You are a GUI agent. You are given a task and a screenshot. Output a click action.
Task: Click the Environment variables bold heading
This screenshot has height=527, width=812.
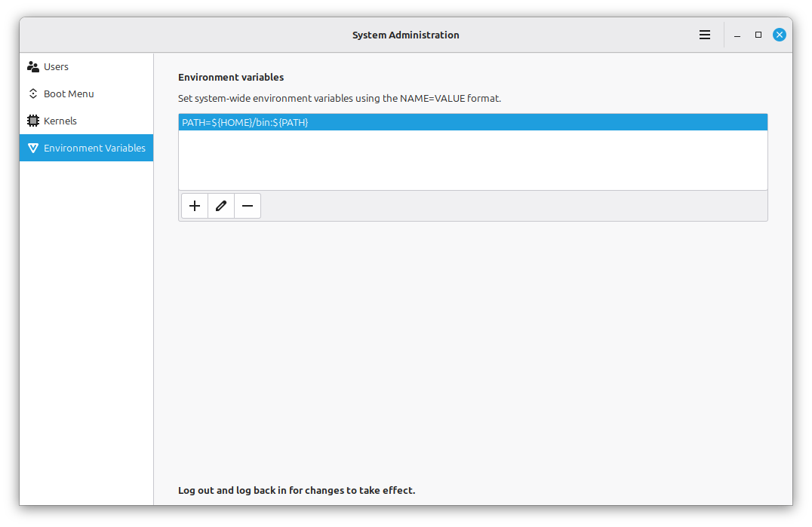[231, 77]
